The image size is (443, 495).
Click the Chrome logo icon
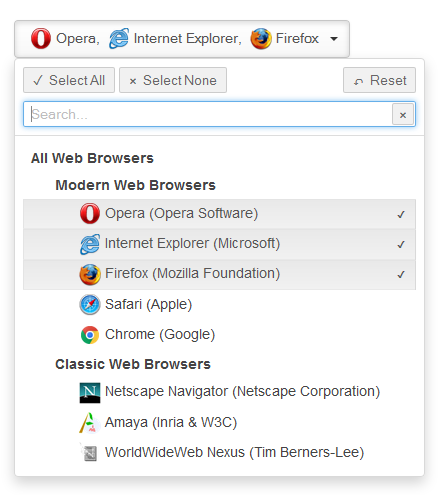pyautogui.click(x=90, y=335)
